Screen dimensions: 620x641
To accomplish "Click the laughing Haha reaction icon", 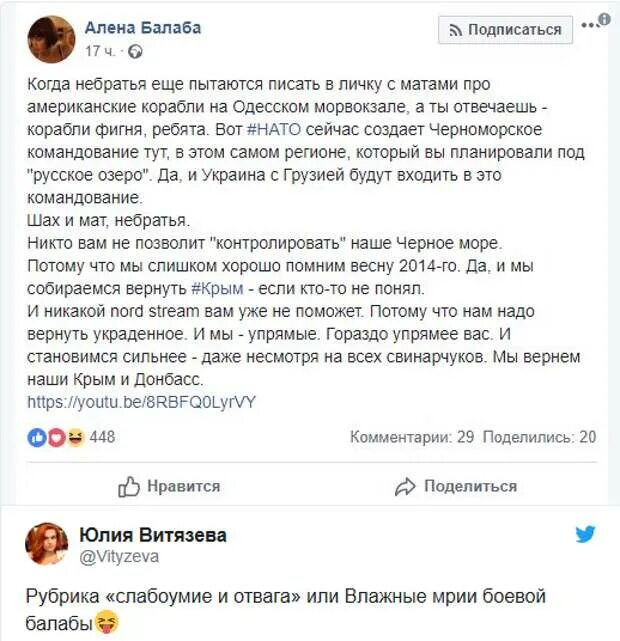I will pos(76,437).
